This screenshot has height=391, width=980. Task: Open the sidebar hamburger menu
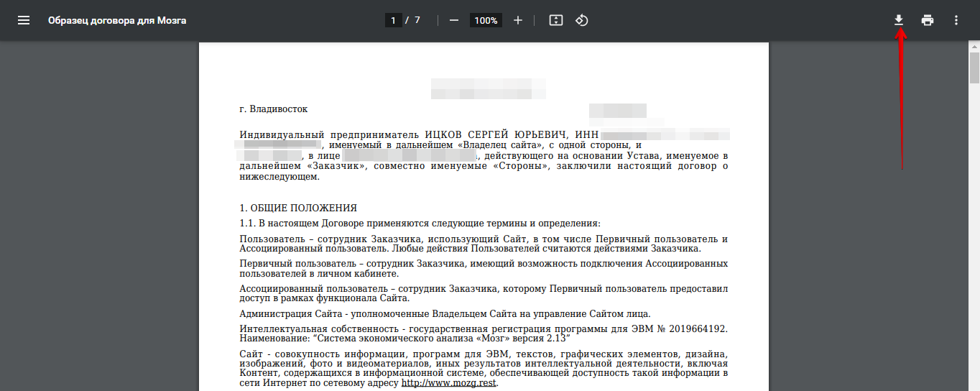(x=24, y=20)
